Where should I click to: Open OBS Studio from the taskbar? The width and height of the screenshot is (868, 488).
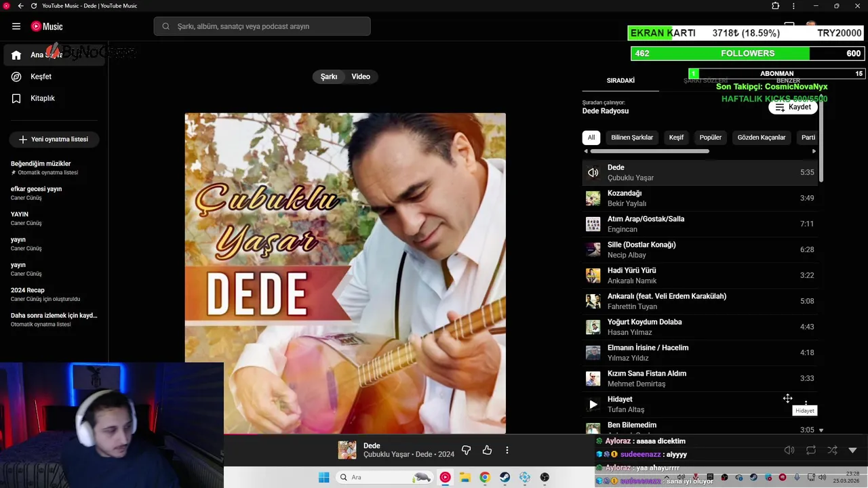pyautogui.click(x=545, y=477)
